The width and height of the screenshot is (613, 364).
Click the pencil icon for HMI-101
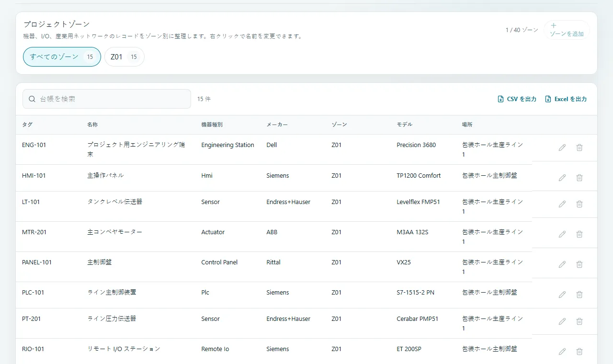562,178
